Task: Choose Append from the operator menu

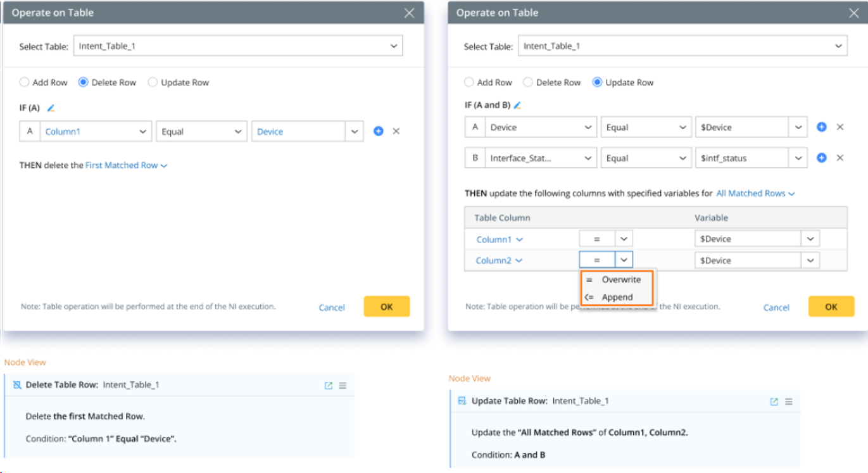Action: (617, 297)
